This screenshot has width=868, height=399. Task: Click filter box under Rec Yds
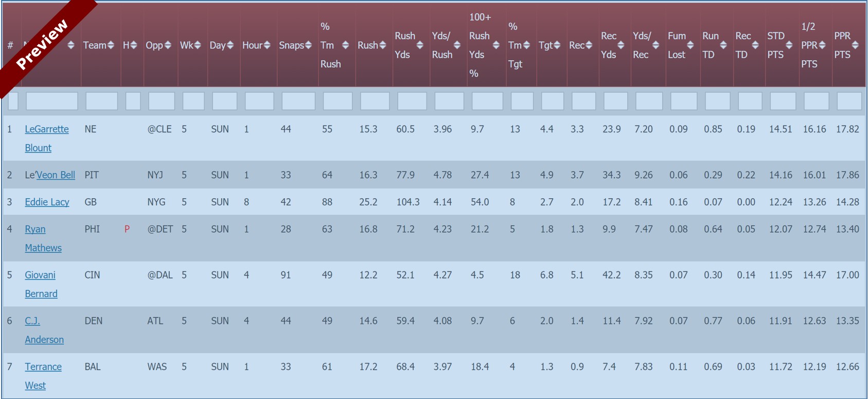point(615,101)
